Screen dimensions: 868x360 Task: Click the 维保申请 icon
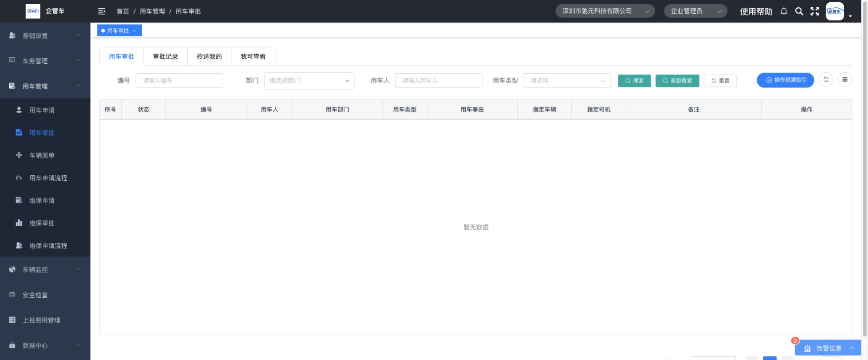click(x=19, y=200)
